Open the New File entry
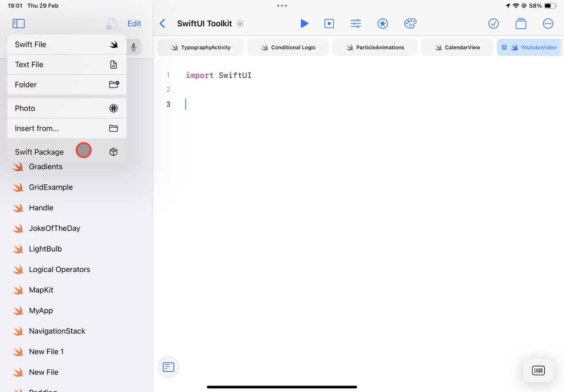The image size is (564, 392). (x=44, y=372)
